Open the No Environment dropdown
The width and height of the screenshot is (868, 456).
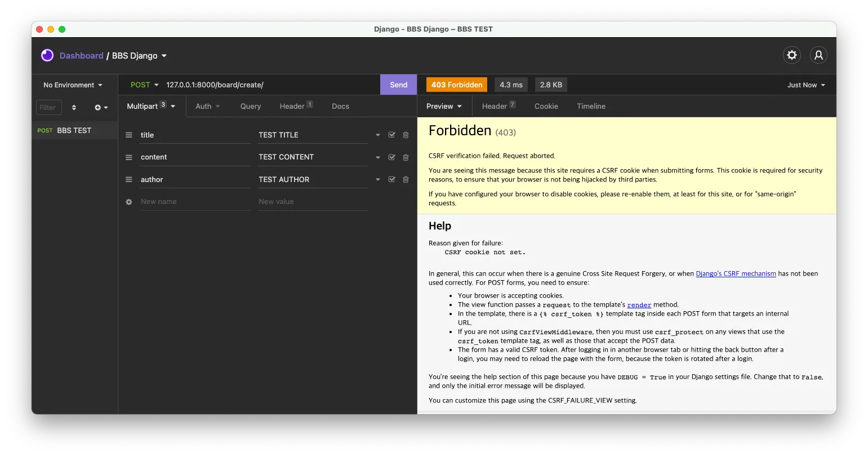coord(73,85)
